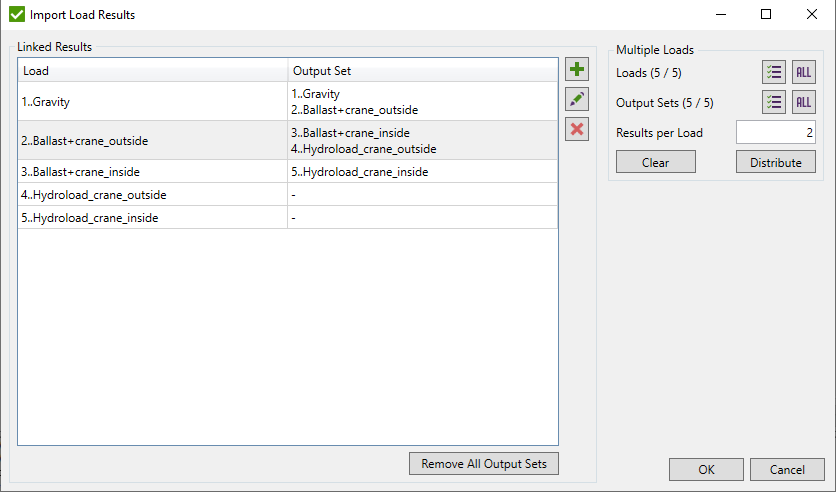The height and width of the screenshot is (493, 836).
Task: Click the ALL icon for Output Sets
Action: [803, 102]
